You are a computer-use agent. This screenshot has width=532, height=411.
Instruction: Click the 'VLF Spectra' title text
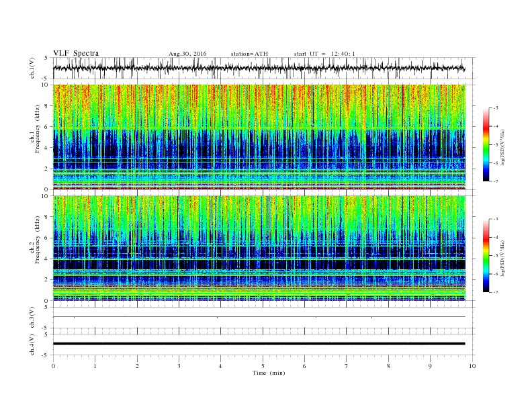click(x=76, y=53)
